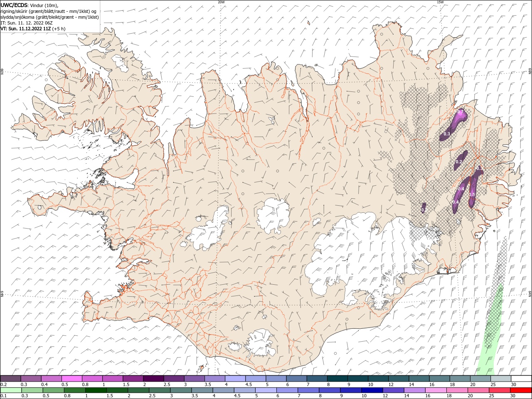Click the '15W' longitude label
Viewport: 532px width, 399px height.
440,2
